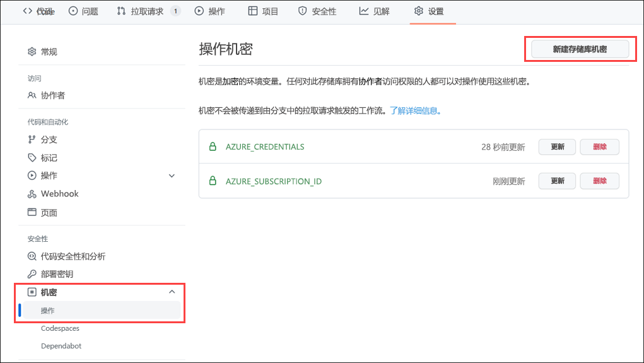Screen dimensions: 644x363
Task: Click the AZURE_SUBSCRIPTION_ID secret name
Action: tap(274, 181)
